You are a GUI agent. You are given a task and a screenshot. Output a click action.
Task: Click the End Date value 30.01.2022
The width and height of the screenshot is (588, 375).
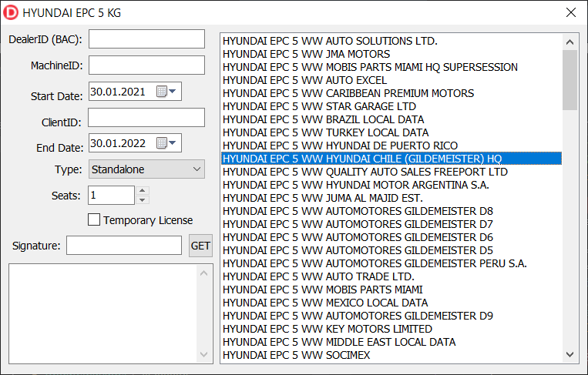(x=118, y=143)
